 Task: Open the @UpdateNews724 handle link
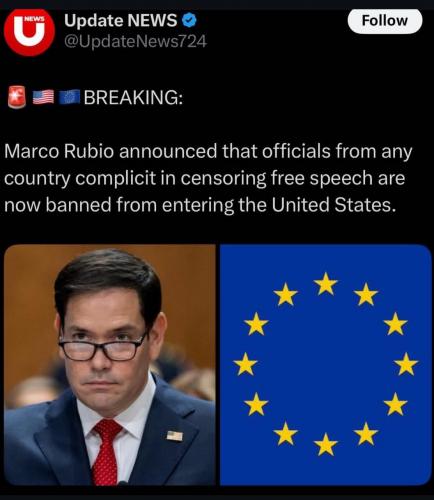pyautogui.click(x=135, y=42)
